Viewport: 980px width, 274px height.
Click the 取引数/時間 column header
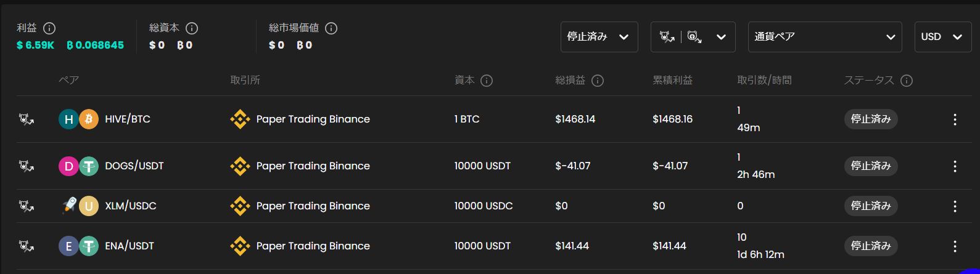pos(764,81)
